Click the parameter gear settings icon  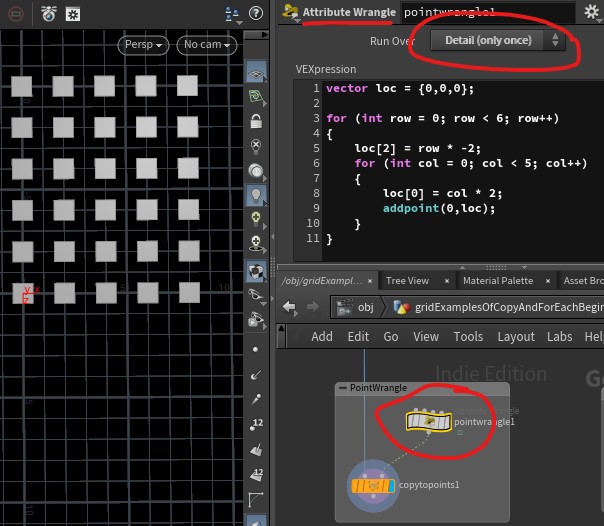click(x=592, y=12)
